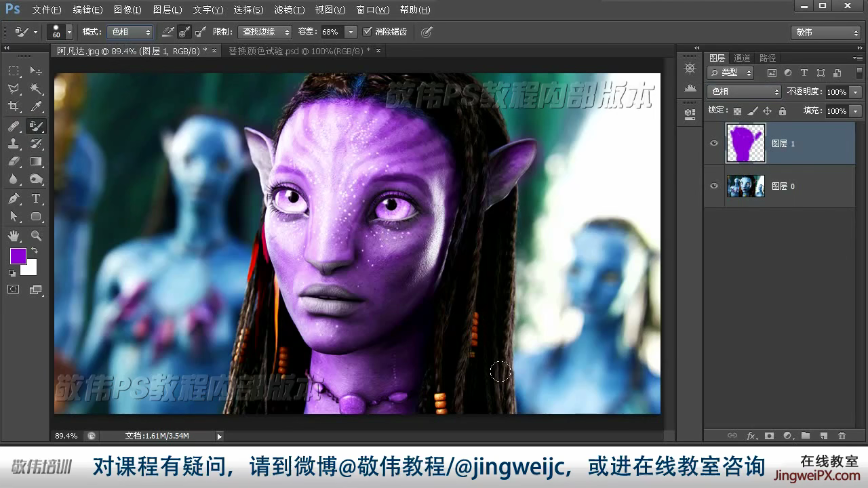Image resolution: width=868 pixels, height=488 pixels.
Task: Open the layer blend mode 色相 dropdown
Action: [744, 91]
